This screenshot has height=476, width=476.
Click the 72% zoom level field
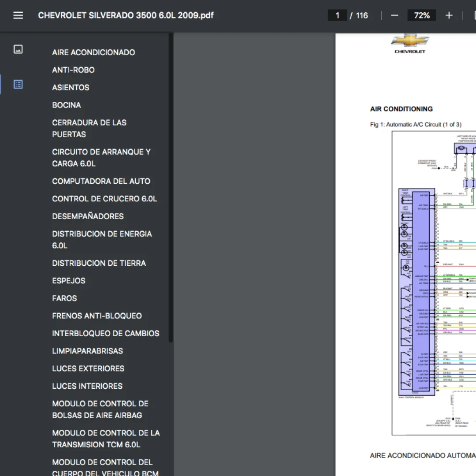point(422,15)
